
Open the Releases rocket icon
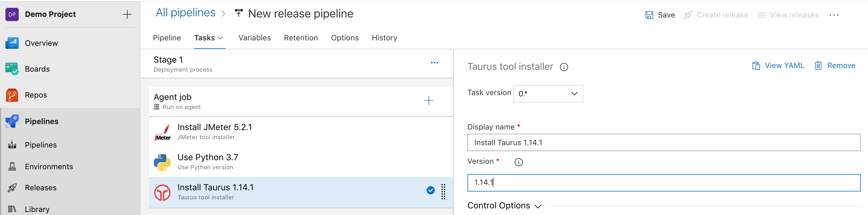point(12,188)
